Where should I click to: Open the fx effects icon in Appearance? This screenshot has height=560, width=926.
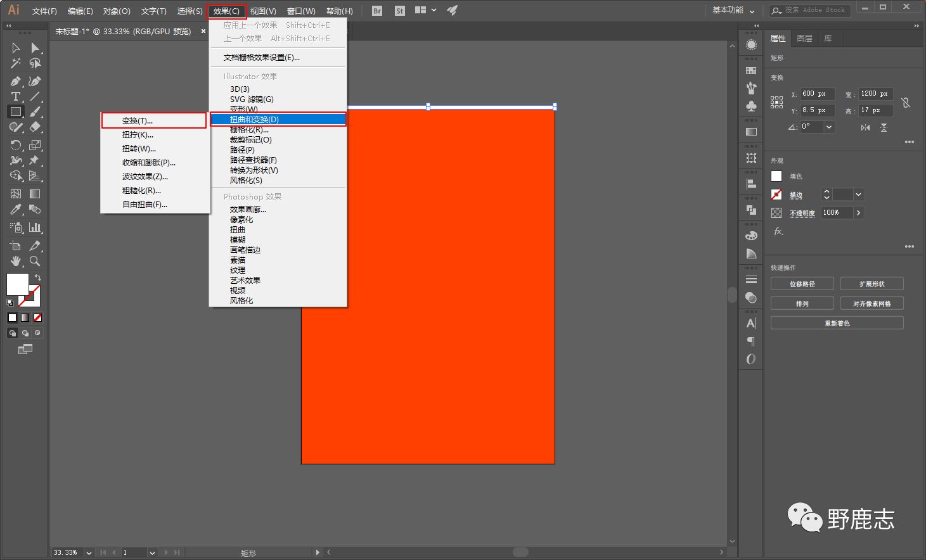click(x=778, y=232)
